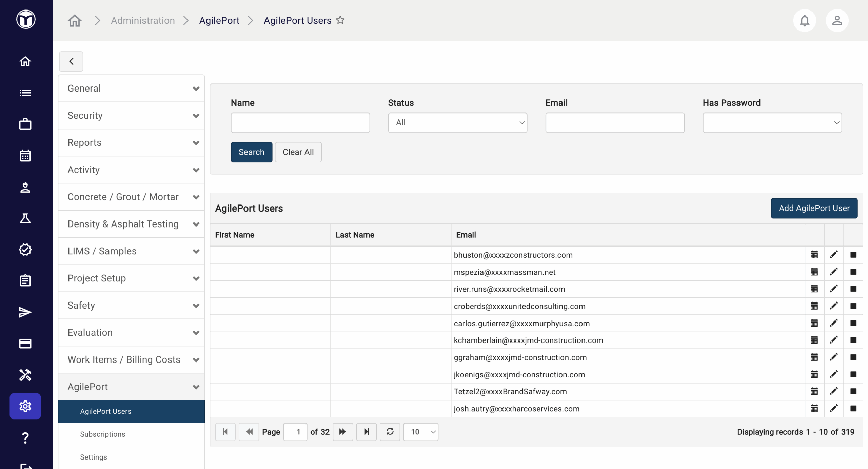Go to home via breadcrumb house icon
Image resolution: width=868 pixels, height=469 pixels.
click(75, 20)
